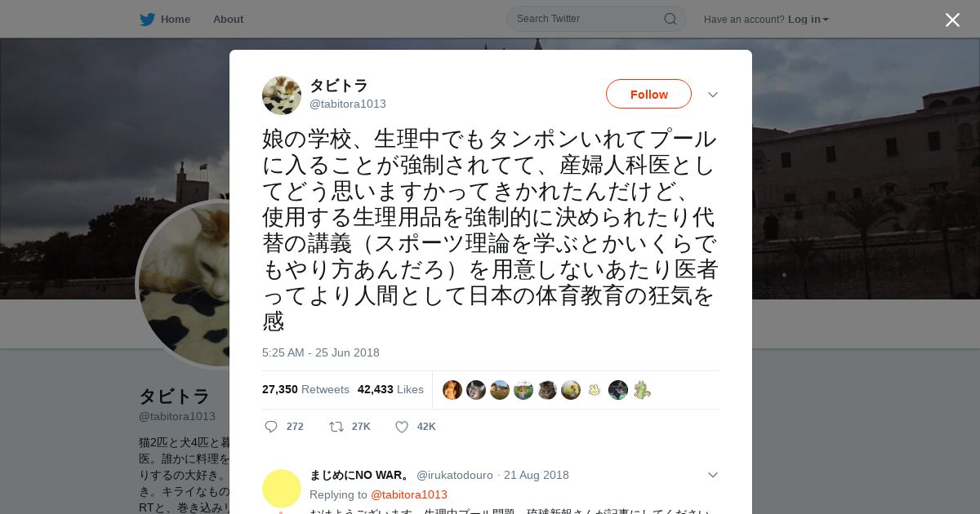
Task: Expand the options chevron on the reply
Action: tap(712, 475)
